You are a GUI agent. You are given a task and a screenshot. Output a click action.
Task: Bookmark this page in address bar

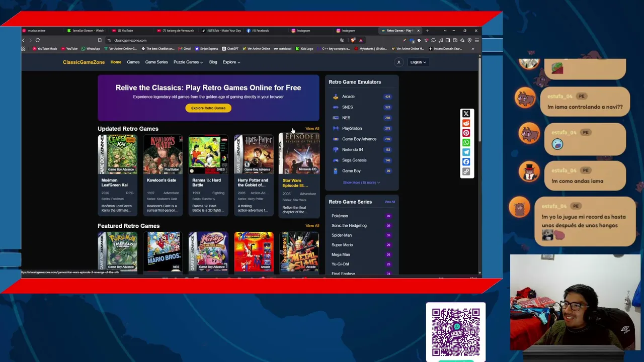100,40
